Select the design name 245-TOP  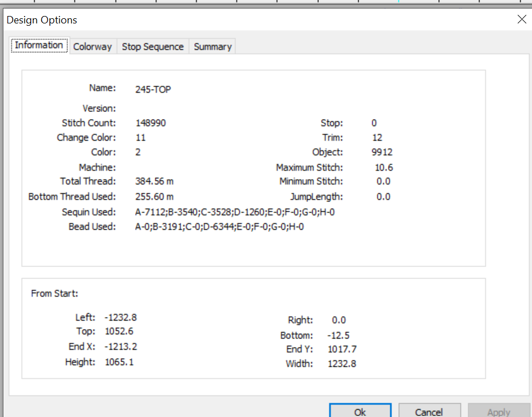153,89
